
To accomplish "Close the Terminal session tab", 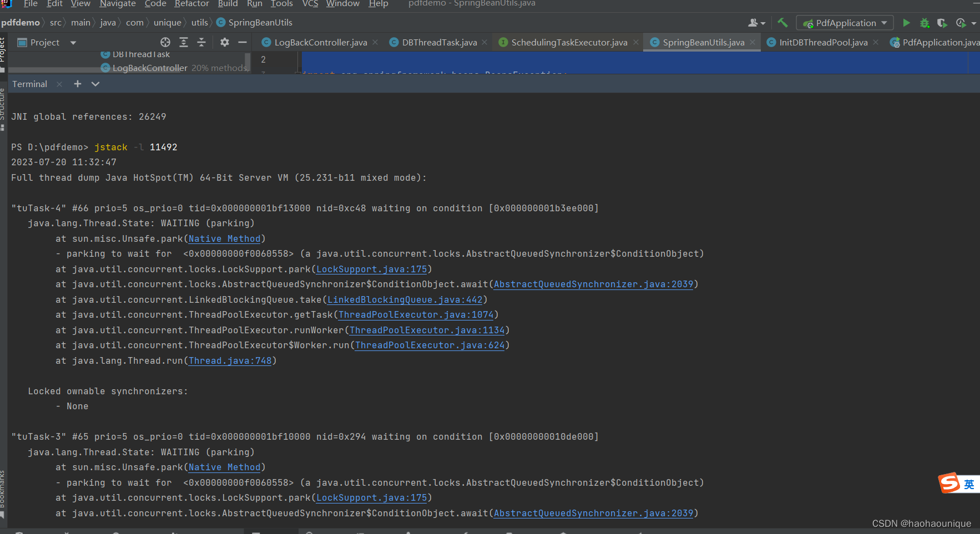I will point(59,84).
